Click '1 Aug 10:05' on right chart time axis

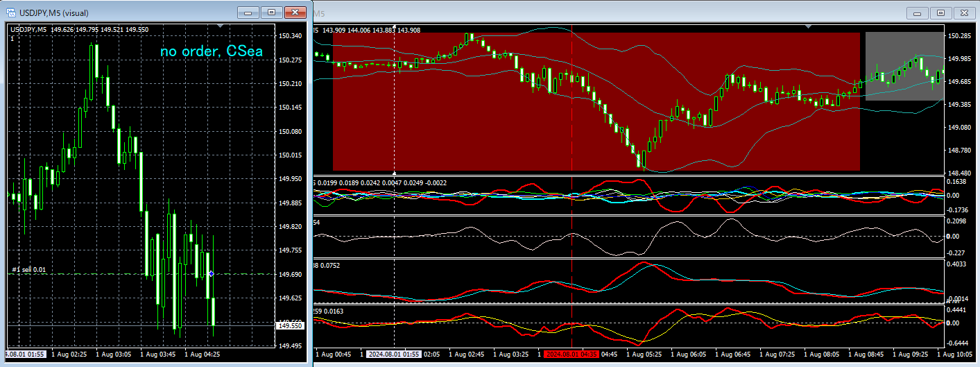click(956, 354)
